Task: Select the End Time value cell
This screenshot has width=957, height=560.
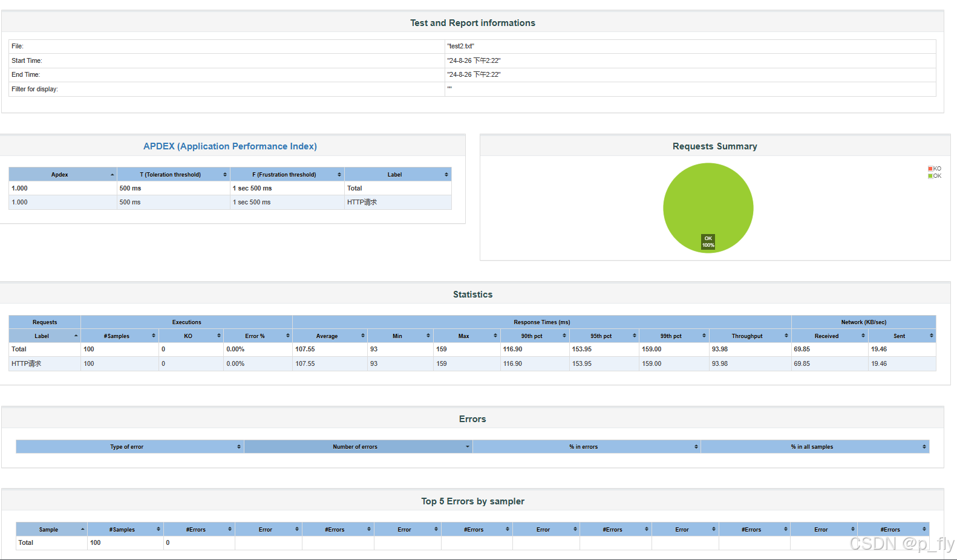Action: [690, 74]
